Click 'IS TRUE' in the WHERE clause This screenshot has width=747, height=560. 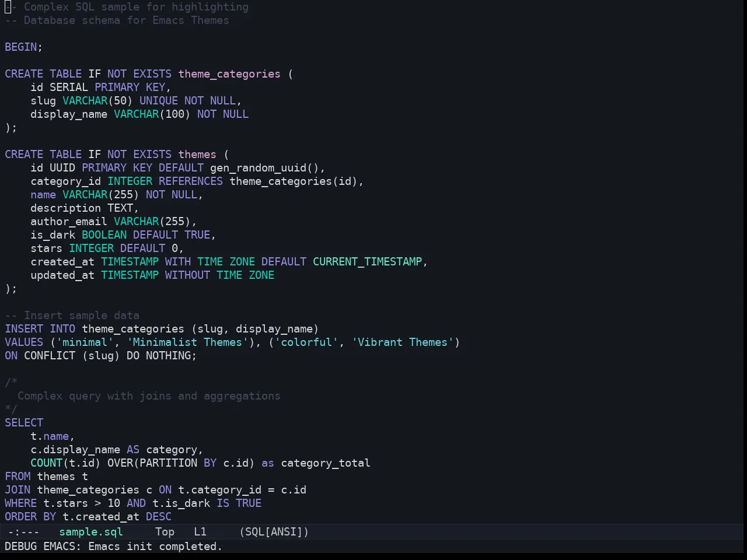click(x=239, y=503)
